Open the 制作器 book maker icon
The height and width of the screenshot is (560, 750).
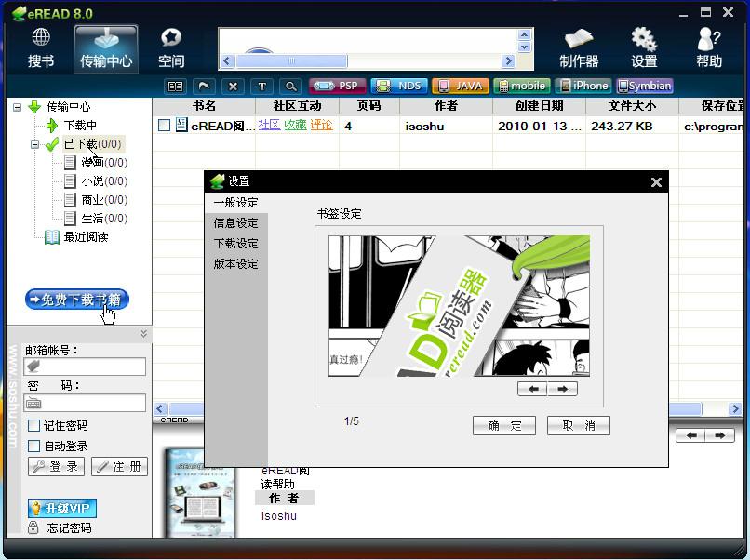578,47
